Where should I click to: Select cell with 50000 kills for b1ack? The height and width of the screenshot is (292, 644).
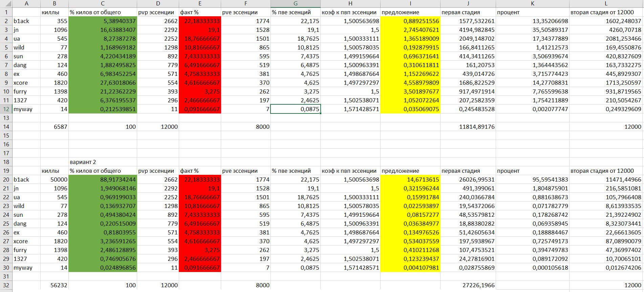55,180
